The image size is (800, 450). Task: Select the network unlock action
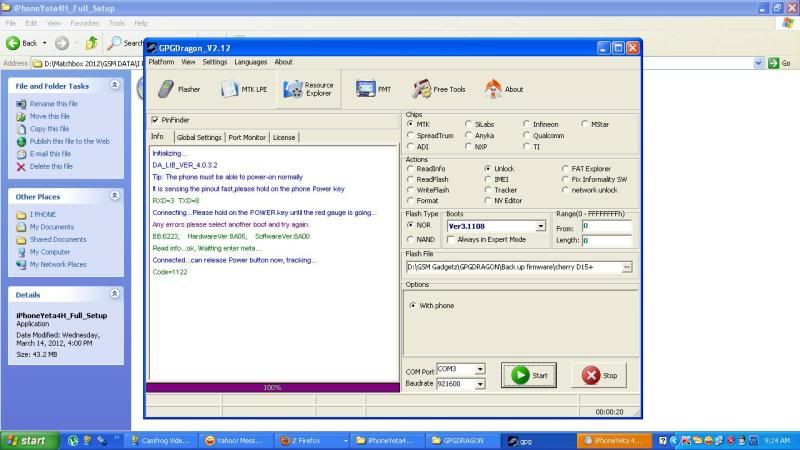pyautogui.click(x=565, y=190)
